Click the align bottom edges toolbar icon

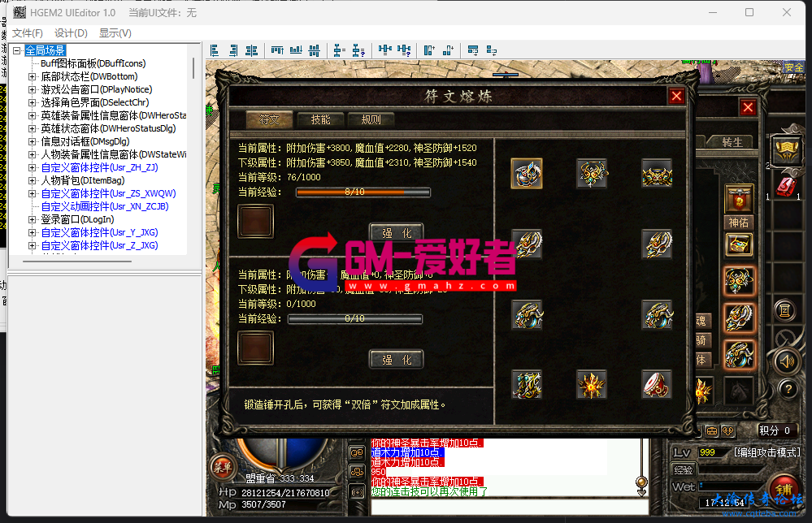pyautogui.click(x=296, y=50)
